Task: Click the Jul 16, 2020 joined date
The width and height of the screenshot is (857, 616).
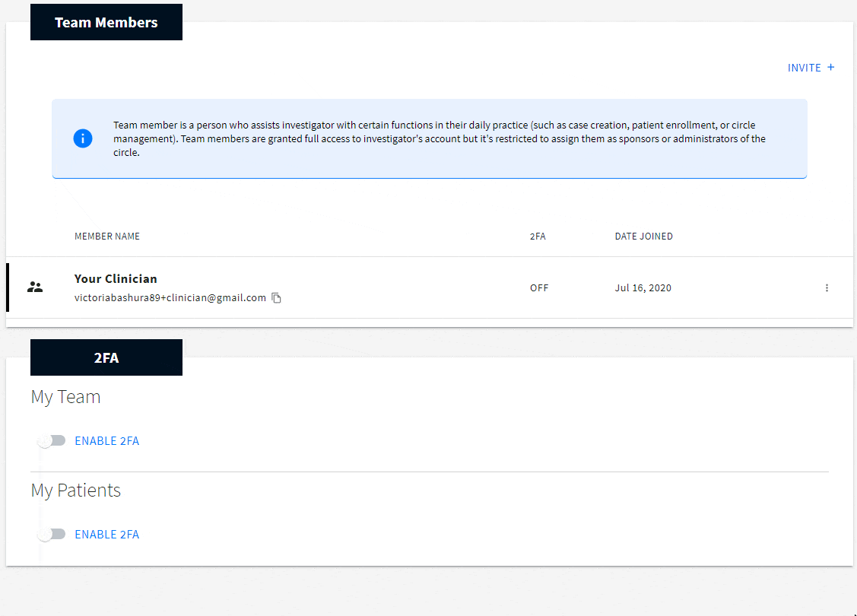Action: (x=643, y=288)
